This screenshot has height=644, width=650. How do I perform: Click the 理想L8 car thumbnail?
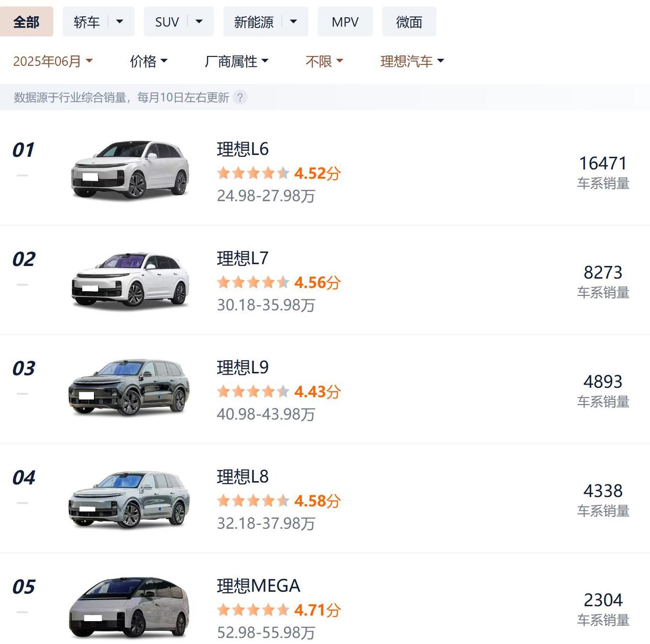[129, 498]
